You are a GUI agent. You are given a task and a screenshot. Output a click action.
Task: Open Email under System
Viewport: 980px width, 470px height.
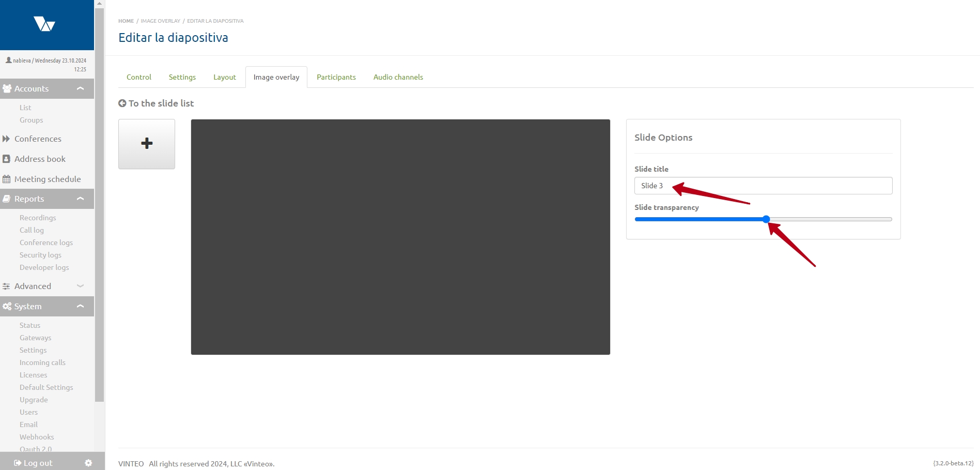tap(28, 424)
